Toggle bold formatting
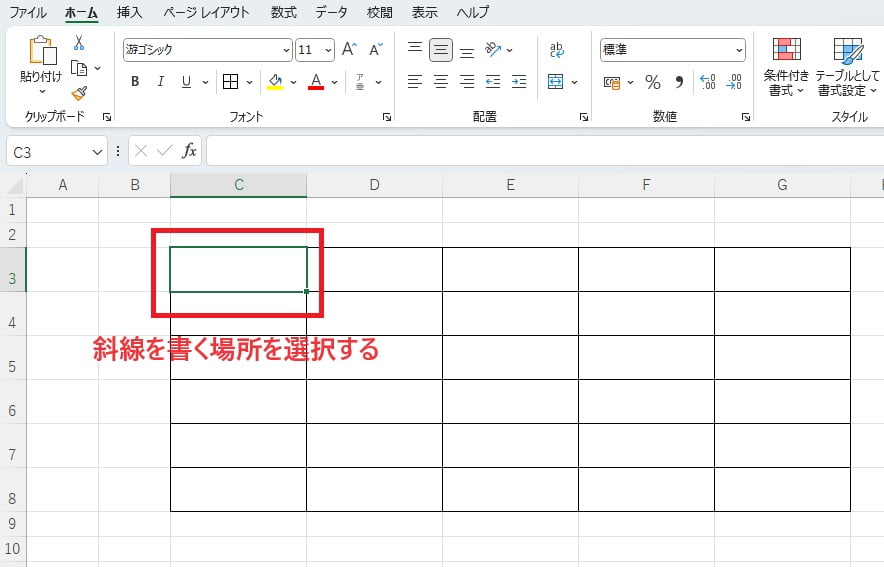Image resolution: width=884 pixels, height=567 pixels. tap(135, 82)
